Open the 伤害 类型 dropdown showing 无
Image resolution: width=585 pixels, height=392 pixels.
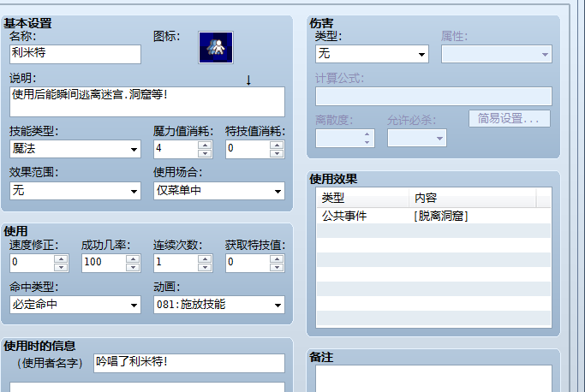coord(372,54)
